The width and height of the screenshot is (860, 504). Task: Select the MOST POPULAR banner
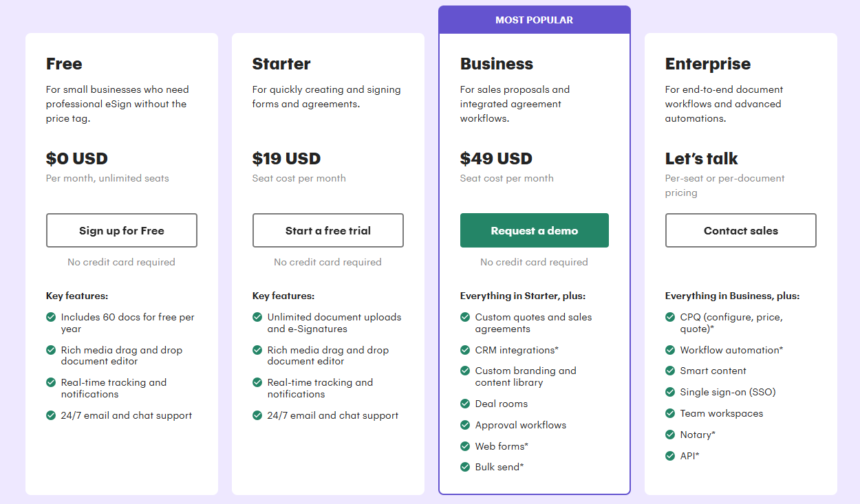pos(535,20)
